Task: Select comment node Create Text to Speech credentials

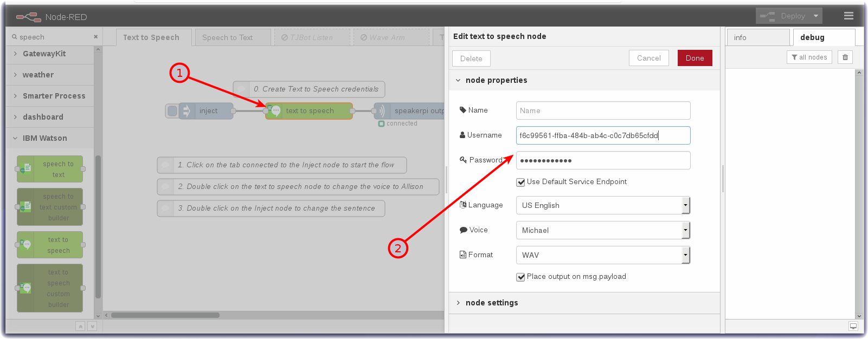Action: point(309,89)
